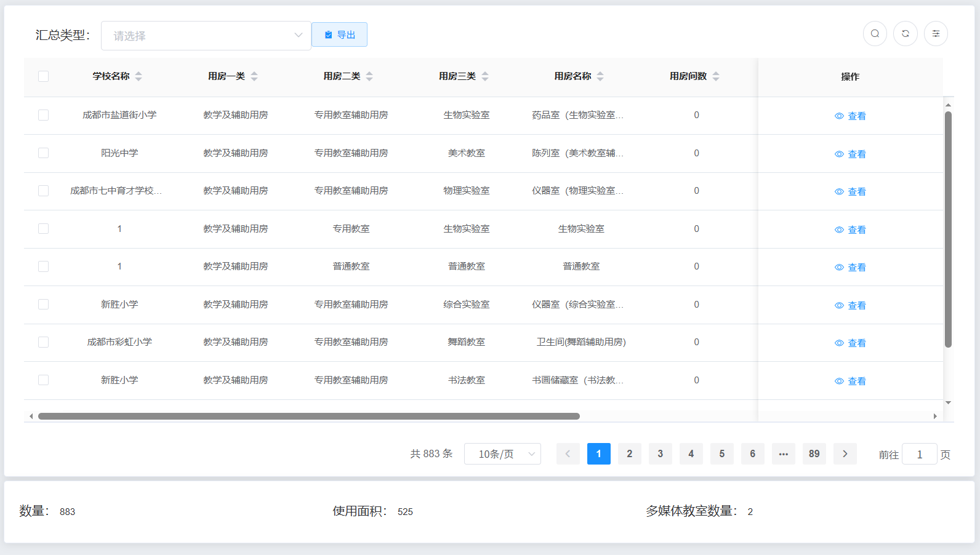Image resolution: width=980 pixels, height=555 pixels.
Task: Click the 前往 page number input field
Action: point(919,455)
